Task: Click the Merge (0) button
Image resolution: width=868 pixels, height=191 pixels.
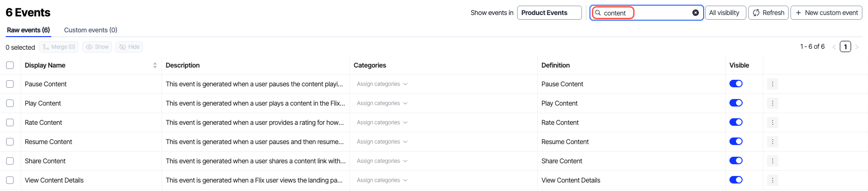Action: [x=59, y=47]
